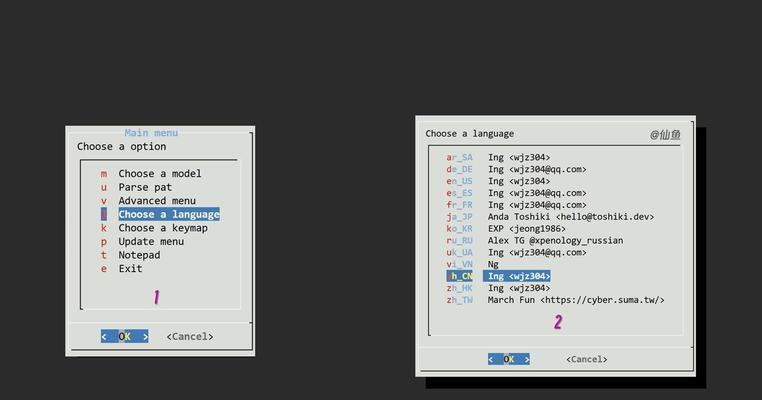Click 'EXP <jeong1986>' translator text
This screenshot has width=762, height=400.
coord(527,228)
